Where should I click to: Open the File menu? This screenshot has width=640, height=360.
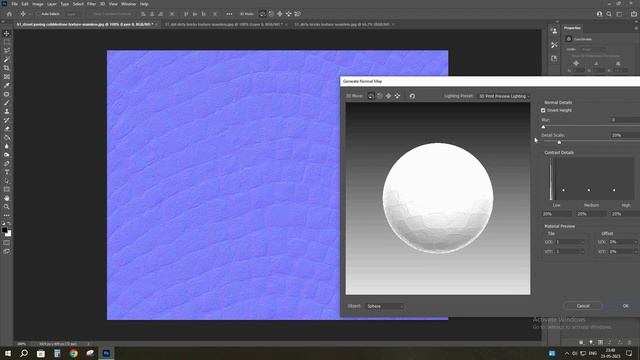pyautogui.click(x=14, y=4)
